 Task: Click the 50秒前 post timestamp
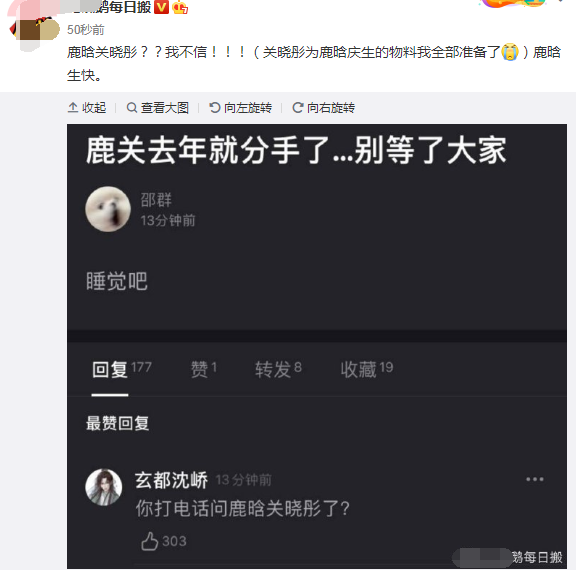coord(86,30)
